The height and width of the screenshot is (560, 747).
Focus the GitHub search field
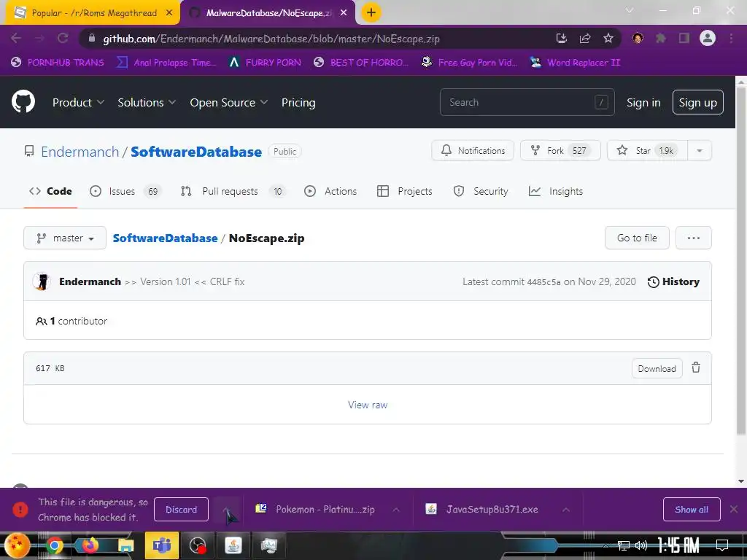coord(527,102)
